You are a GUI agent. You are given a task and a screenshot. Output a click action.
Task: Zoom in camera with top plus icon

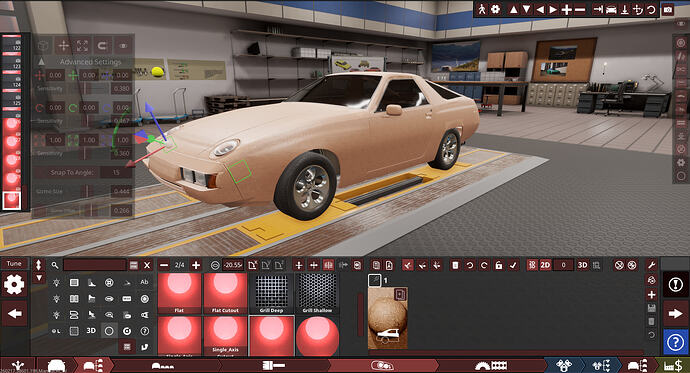pyautogui.click(x=566, y=9)
